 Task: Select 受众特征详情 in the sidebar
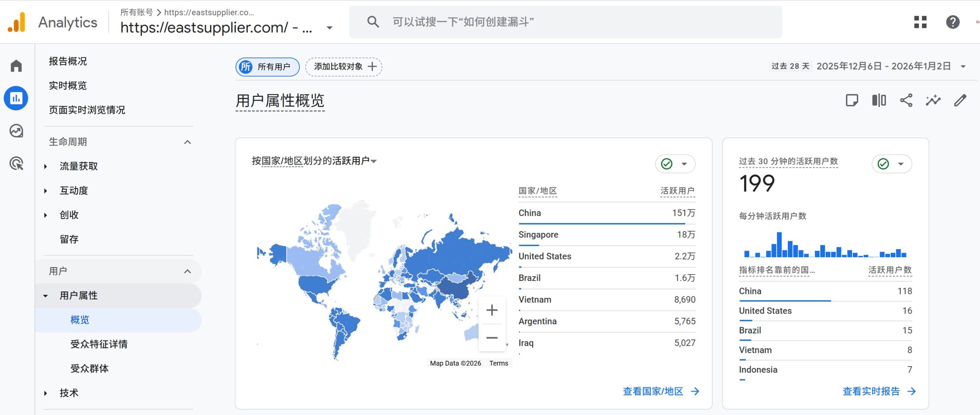pos(99,344)
